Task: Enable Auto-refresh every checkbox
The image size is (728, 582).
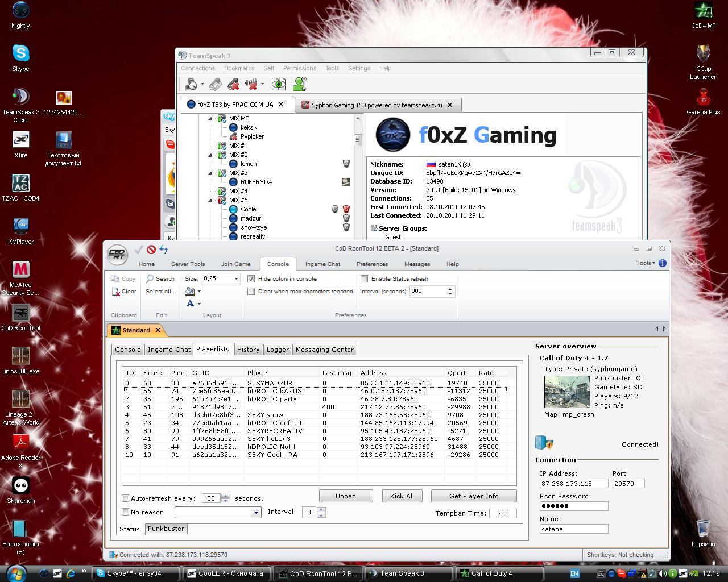Action: coord(125,498)
